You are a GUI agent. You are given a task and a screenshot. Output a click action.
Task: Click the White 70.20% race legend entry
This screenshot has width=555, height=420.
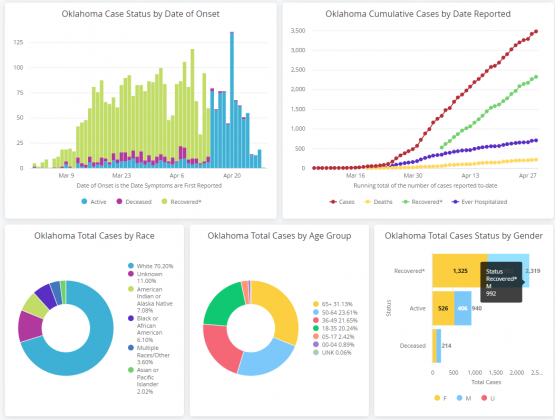point(151,266)
